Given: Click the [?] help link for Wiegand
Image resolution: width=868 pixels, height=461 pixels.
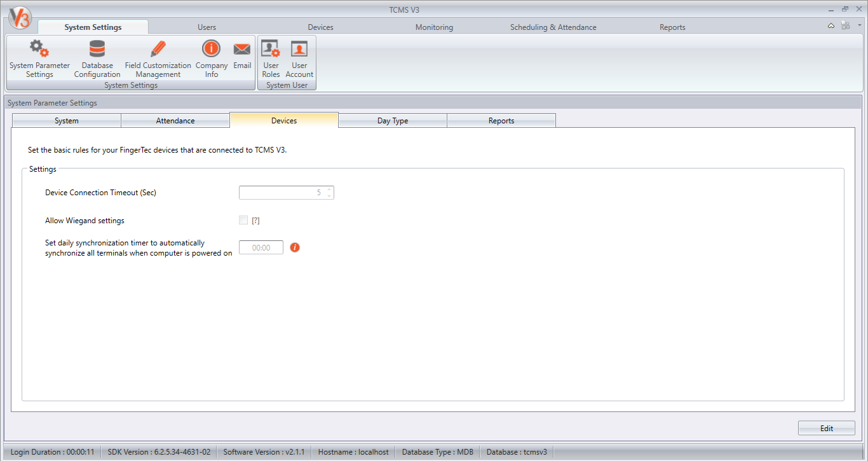Looking at the screenshot, I should pyautogui.click(x=256, y=221).
